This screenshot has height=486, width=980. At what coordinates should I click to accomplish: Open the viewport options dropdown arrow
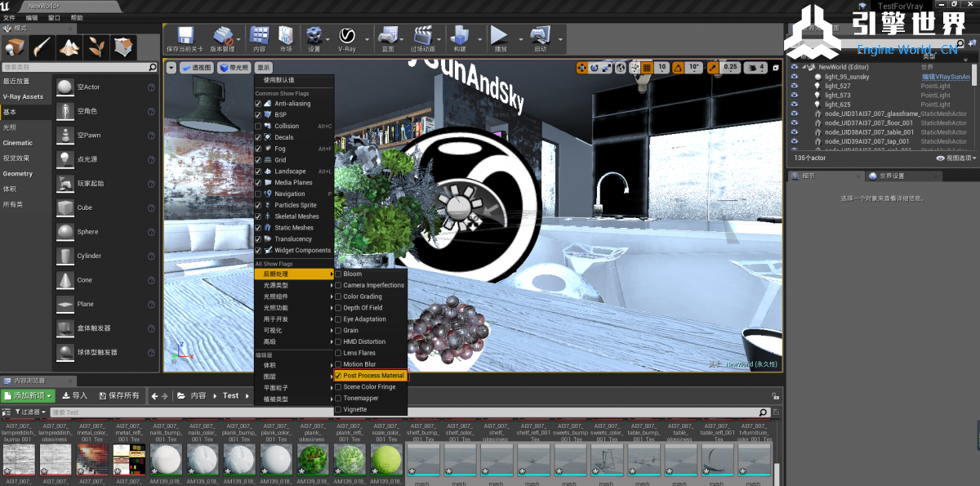(x=171, y=68)
